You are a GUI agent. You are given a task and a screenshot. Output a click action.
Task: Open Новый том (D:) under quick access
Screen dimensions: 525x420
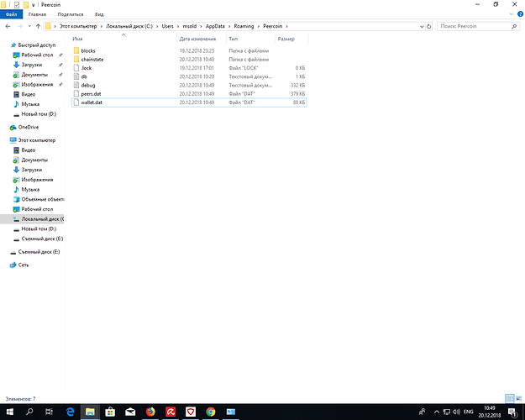tap(39, 114)
